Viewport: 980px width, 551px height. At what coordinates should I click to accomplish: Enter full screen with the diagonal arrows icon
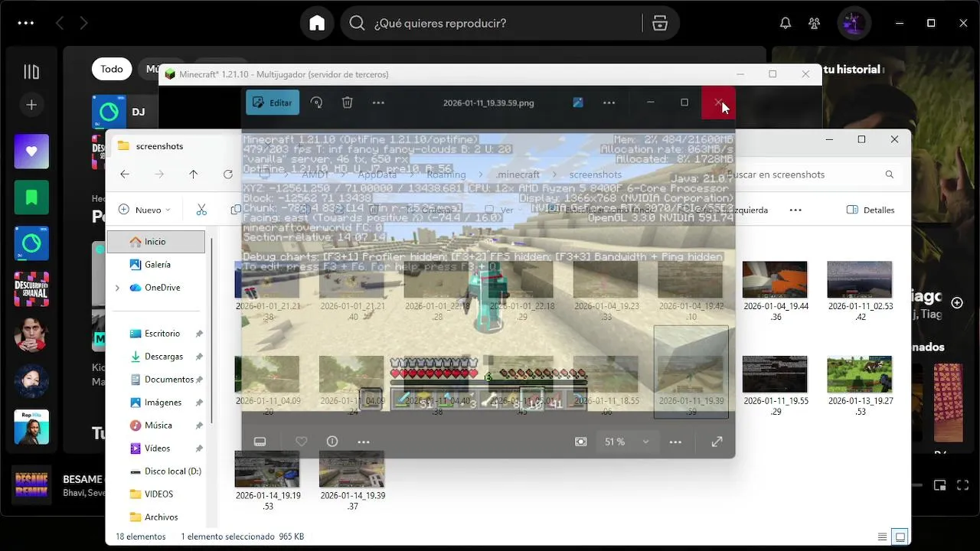717,442
